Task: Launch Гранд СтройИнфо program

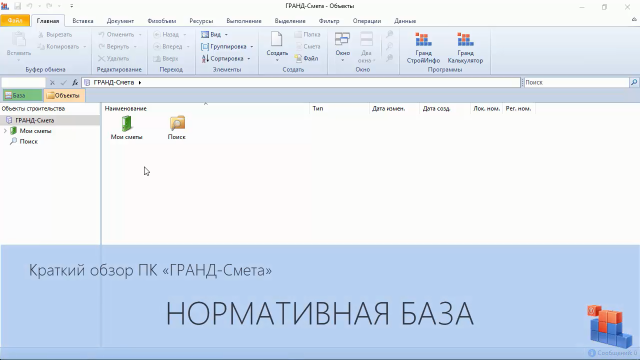Action: point(423,48)
